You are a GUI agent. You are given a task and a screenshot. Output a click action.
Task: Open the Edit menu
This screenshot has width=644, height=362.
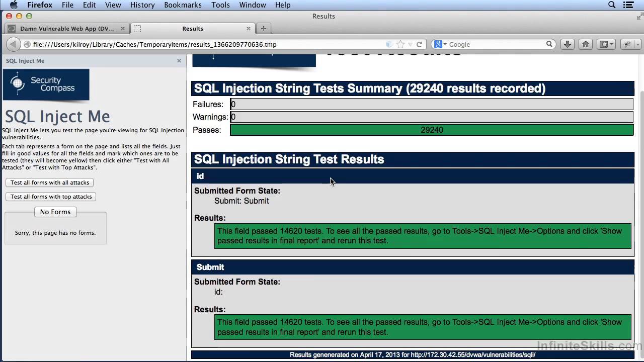click(90, 5)
